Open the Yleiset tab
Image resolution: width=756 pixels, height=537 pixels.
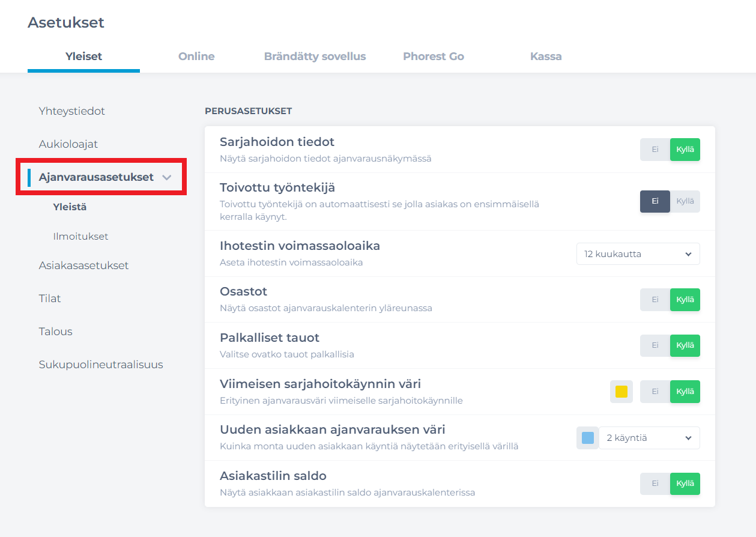(x=83, y=56)
